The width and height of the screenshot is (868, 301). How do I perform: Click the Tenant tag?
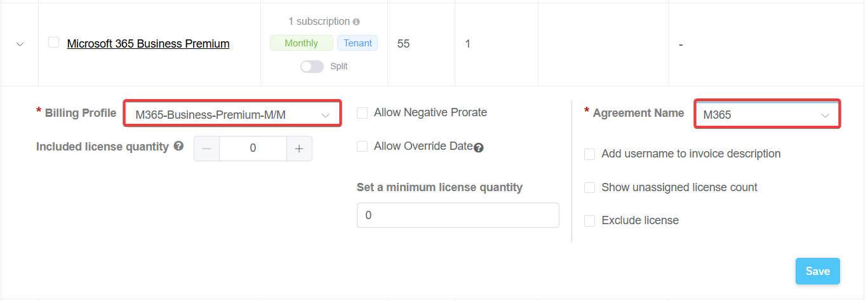(x=357, y=43)
